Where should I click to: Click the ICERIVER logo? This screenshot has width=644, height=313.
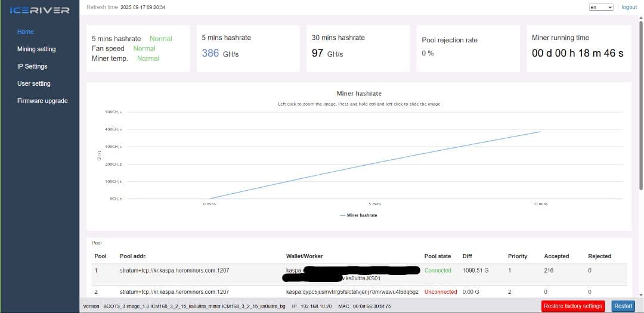tap(39, 10)
